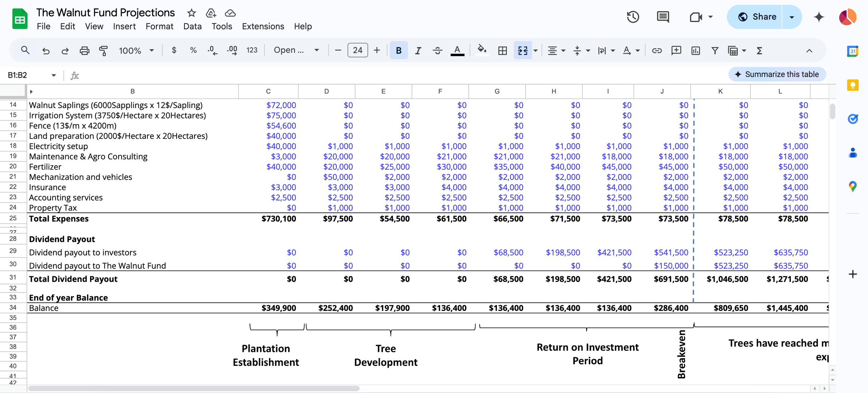Activate the paint format tool
The height and width of the screenshot is (393, 868).
click(x=103, y=50)
